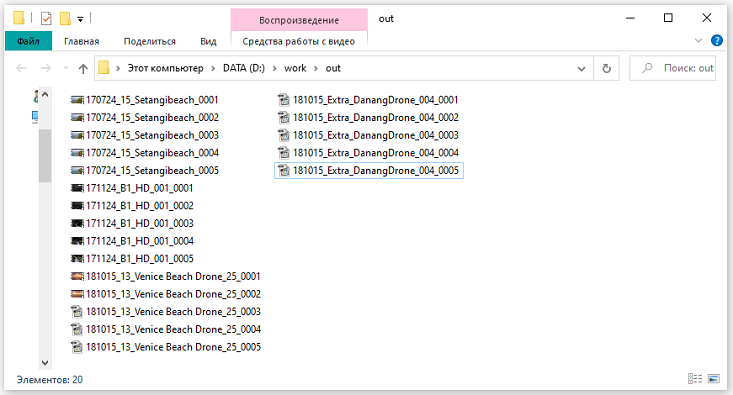Image resolution: width=733 pixels, height=395 pixels.
Task: Switch to large thumbnails view in the status bar
Action: (713, 378)
